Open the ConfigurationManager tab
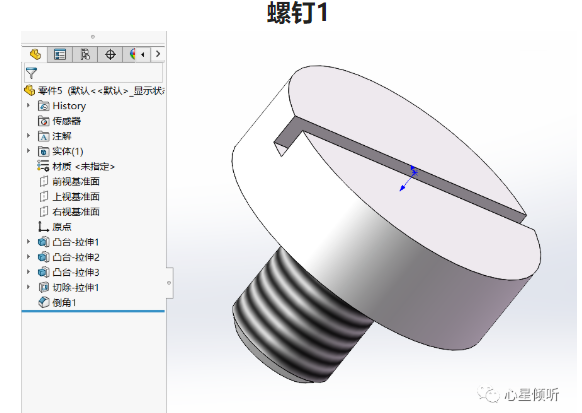The image size is (582, 413). click(x=85, y=55)
